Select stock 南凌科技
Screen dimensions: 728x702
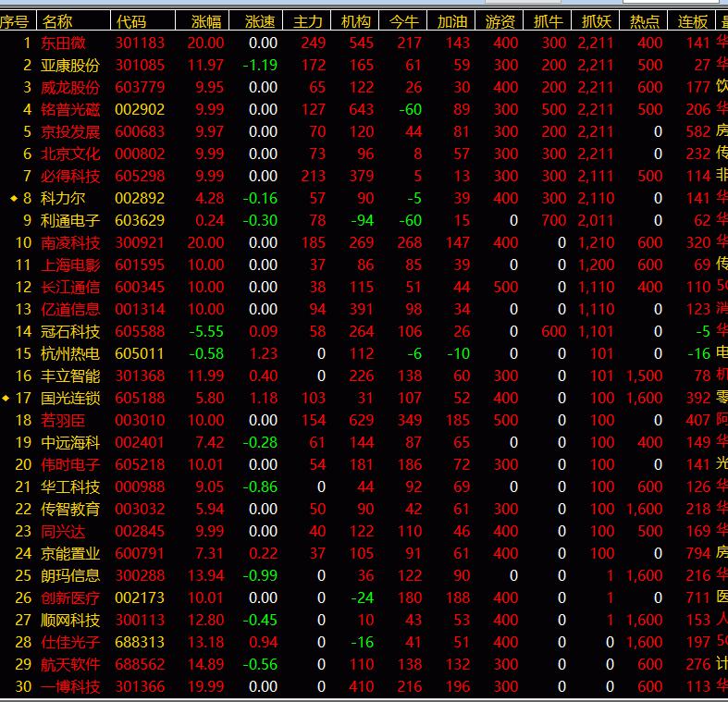pos(70,243)
